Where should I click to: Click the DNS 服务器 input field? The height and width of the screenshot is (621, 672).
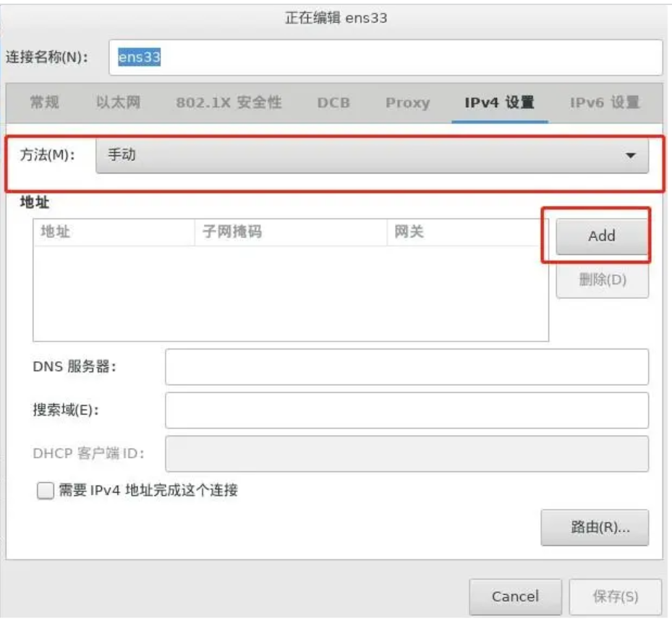(x=405, y=368)
